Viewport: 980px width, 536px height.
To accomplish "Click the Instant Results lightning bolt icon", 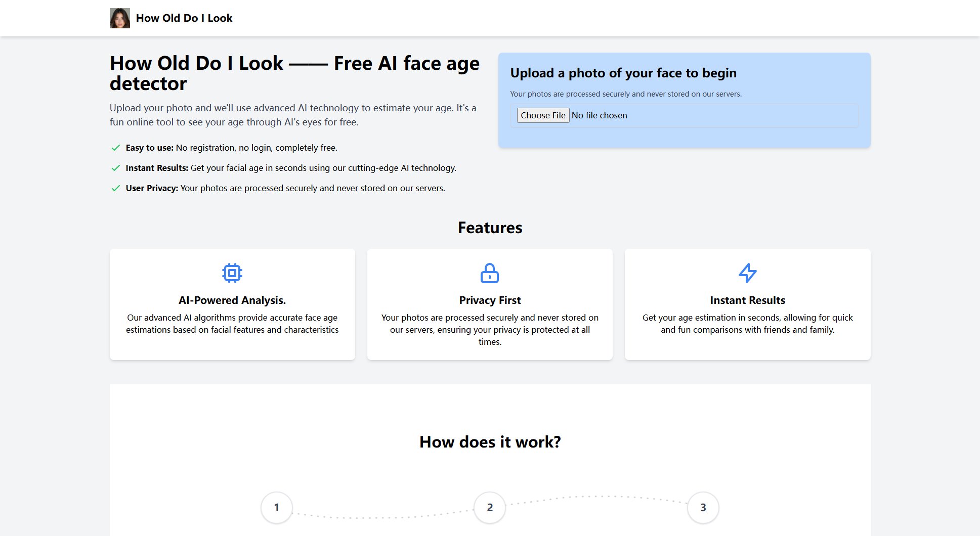I will pyautogui.click(x=747, y=273).
